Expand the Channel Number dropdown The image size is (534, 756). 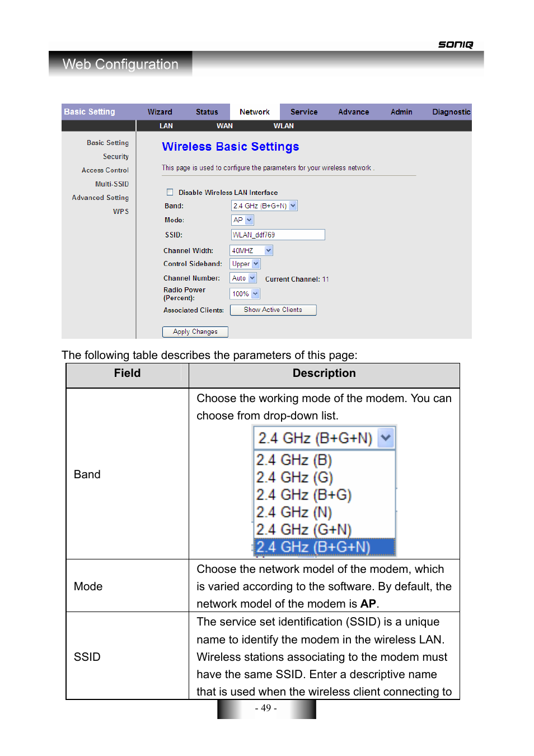[x=243, y=278]
